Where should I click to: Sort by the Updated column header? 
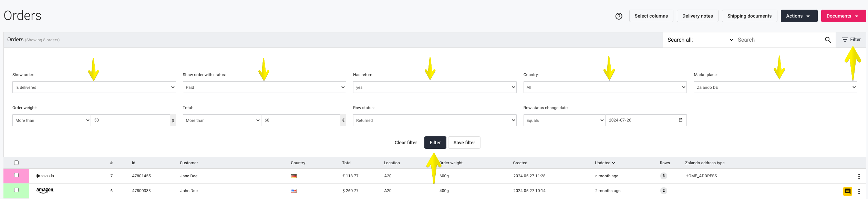click(604, 163)
